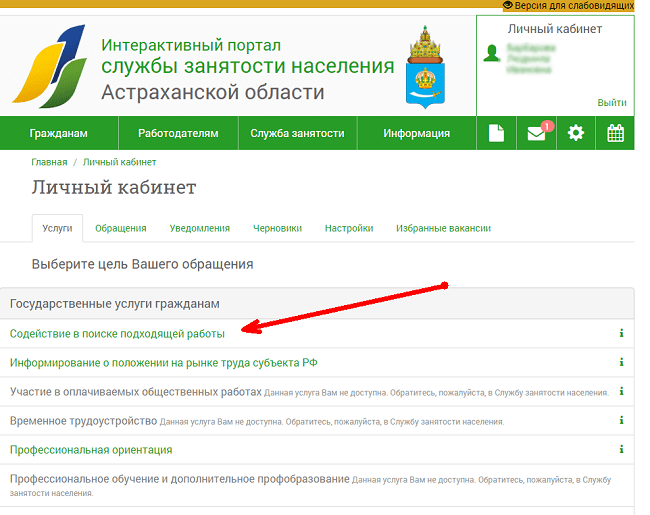Open Содействие в поиске подходящей работы

117,334
